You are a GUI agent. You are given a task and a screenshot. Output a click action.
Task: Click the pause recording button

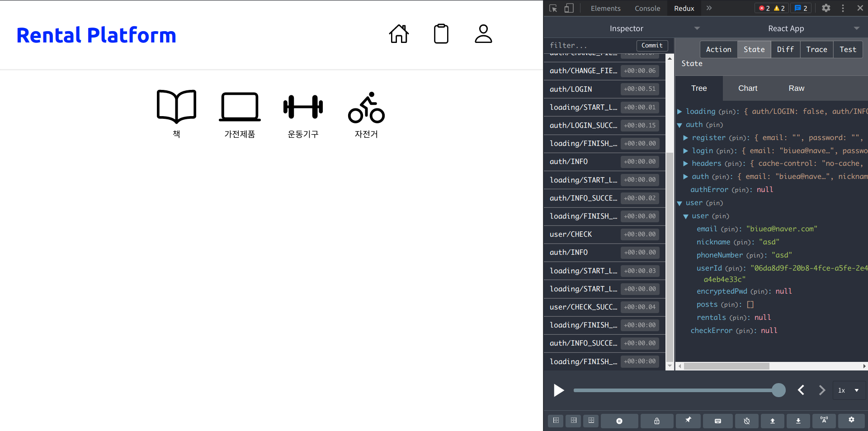[619, 421]
